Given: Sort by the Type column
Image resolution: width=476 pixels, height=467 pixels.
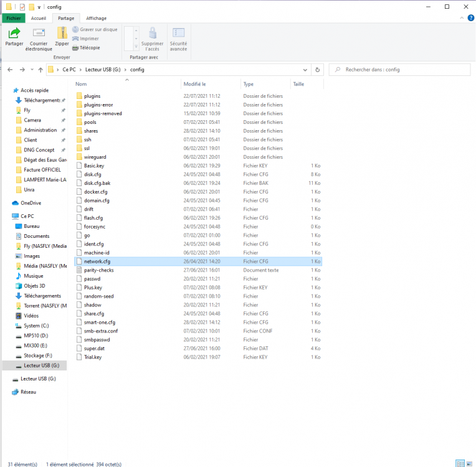Looking at the screenshot, I should coord(249,84).
